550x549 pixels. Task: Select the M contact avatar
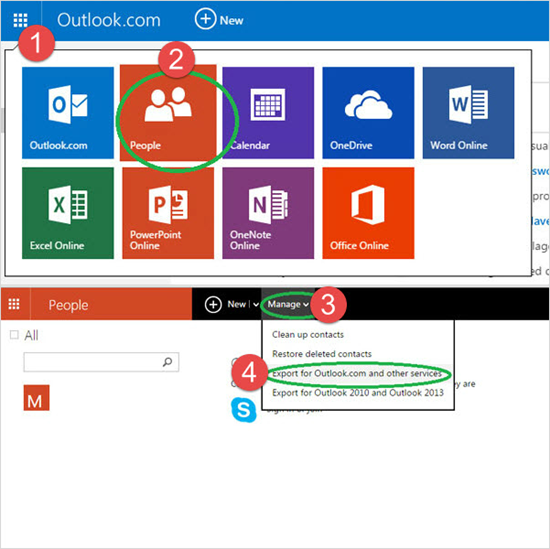[x=36, y=397]
